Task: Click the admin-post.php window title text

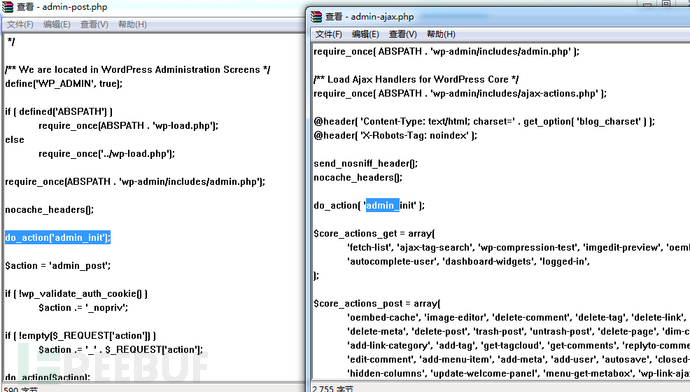Action: tap(63, 7)
